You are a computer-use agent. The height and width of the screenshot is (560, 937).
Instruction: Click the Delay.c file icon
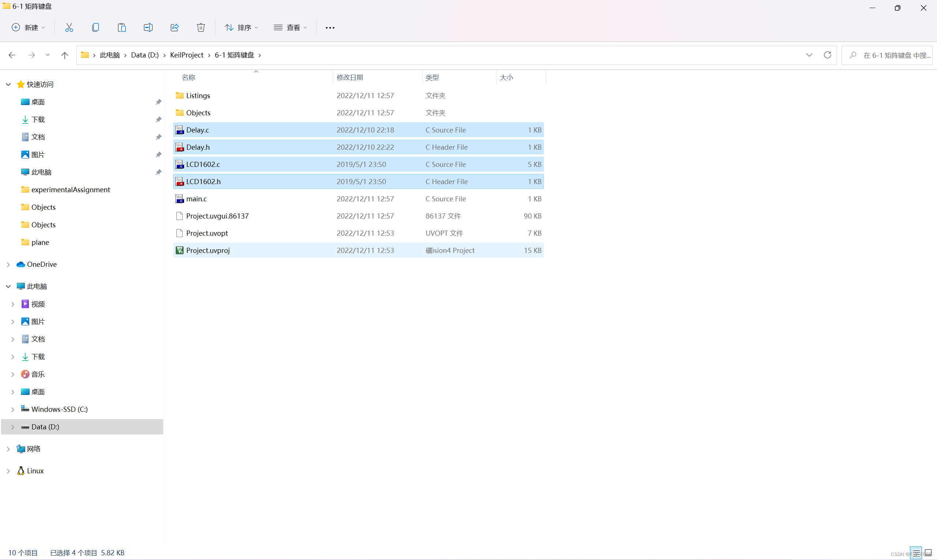tap(180, 130)
